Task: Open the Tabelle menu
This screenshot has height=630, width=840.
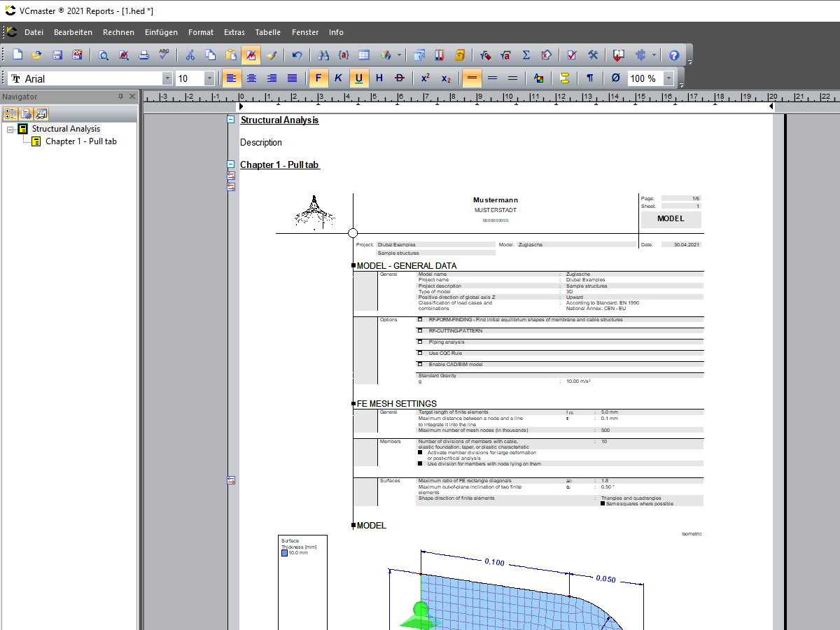Action: 268,32
